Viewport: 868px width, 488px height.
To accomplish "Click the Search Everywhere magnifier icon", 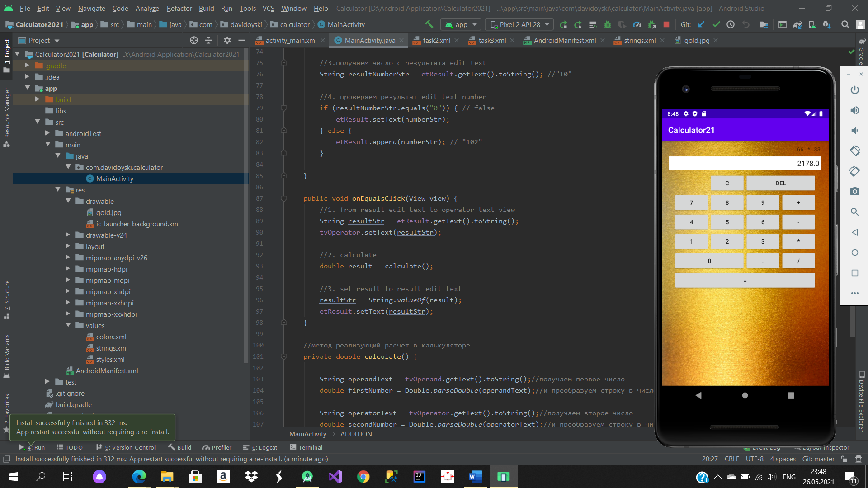I will 845,24.
